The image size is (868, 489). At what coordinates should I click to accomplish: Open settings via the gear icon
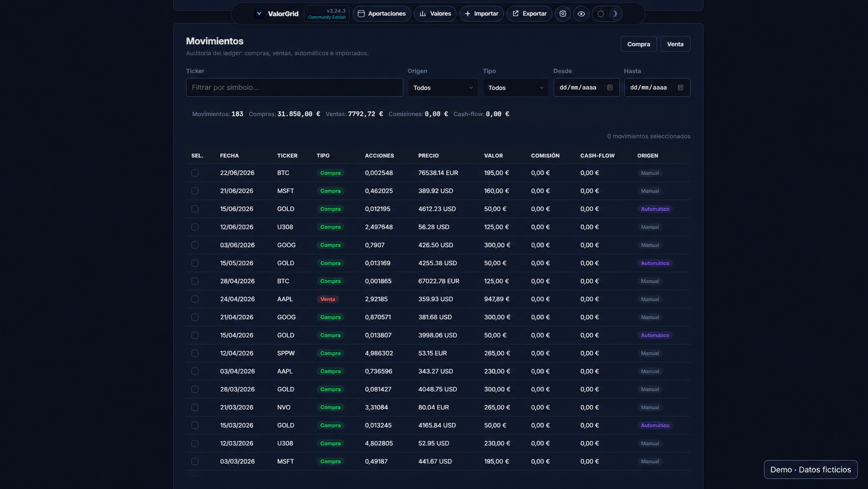pyautogui.click(x=563, y=14)
